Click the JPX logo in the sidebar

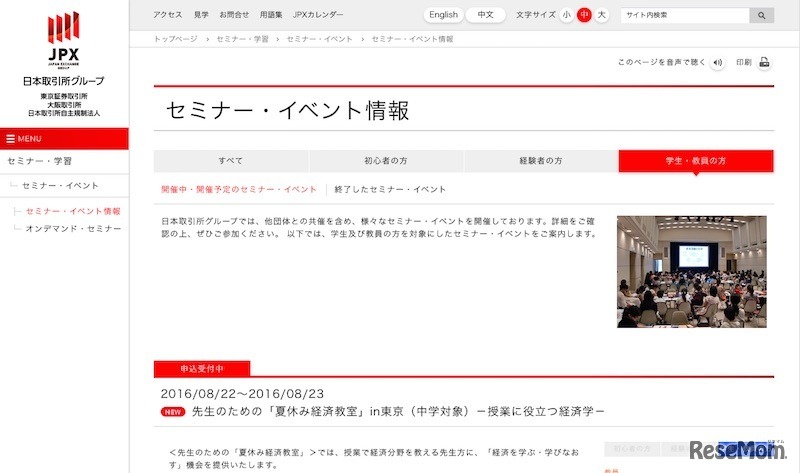pyautogui.click(x=64, y=40)
